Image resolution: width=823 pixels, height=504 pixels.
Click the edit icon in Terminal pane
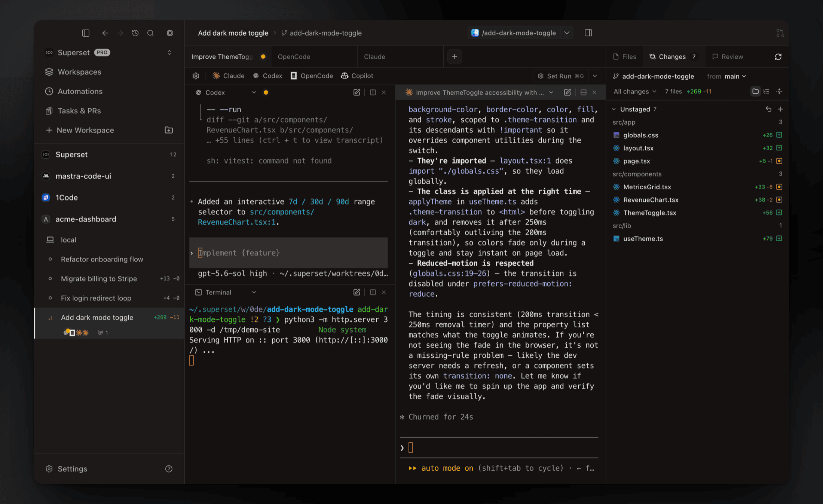(x=357, y=292)
